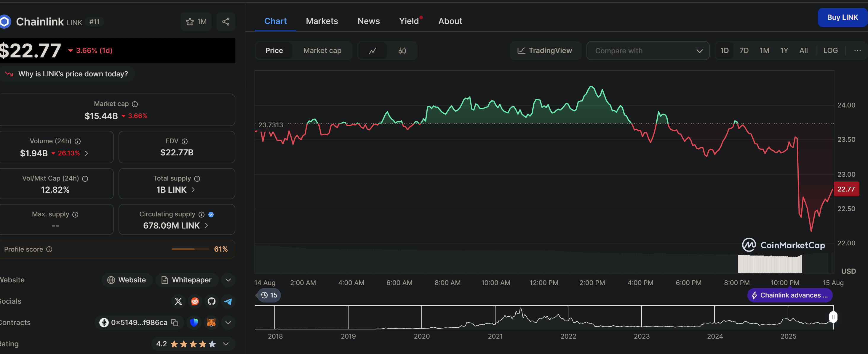Screen dimensions: 868x354
Task: Open Chainlink's Reddit social icon
Action: tap(195, 301)
